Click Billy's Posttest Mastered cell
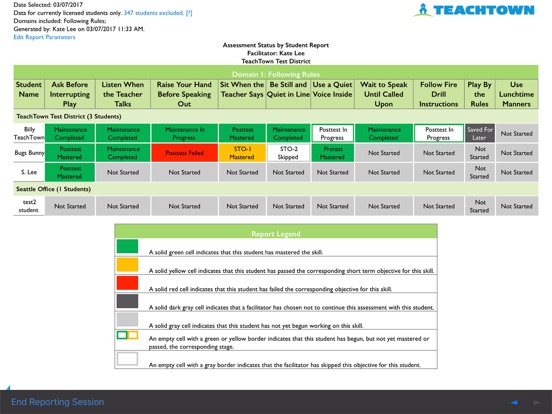This screenshot has height=414, width=552. (x=242, y=133)
